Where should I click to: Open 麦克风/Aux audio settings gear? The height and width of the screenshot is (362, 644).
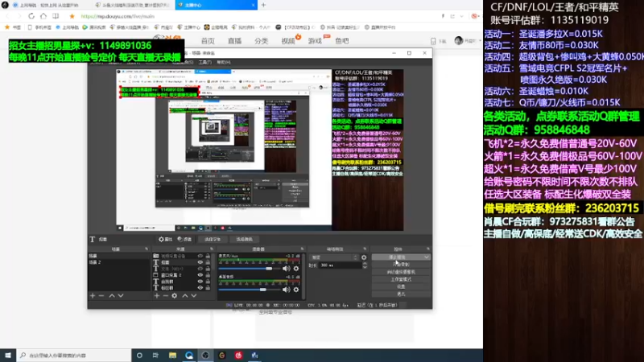click(296, 269)
